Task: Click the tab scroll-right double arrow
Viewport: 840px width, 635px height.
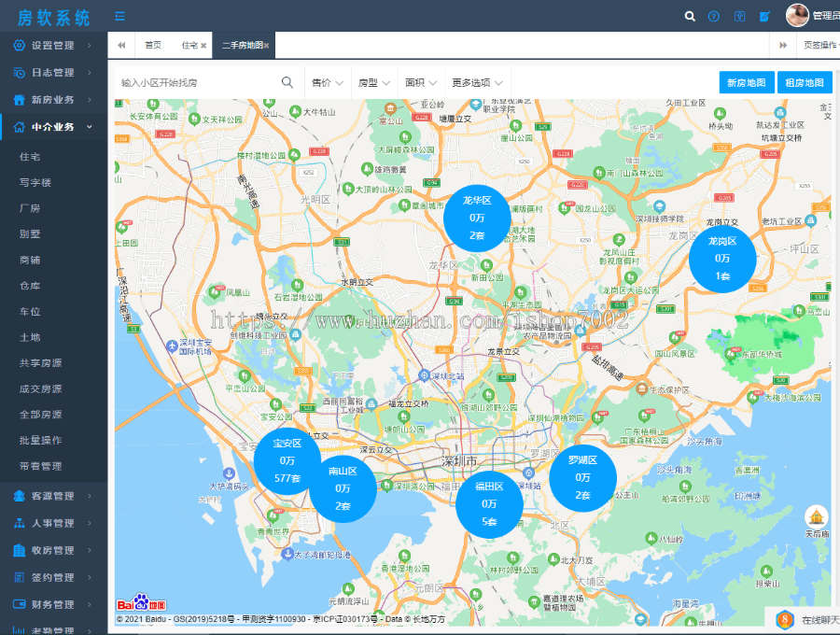Action: pos(783,45)
